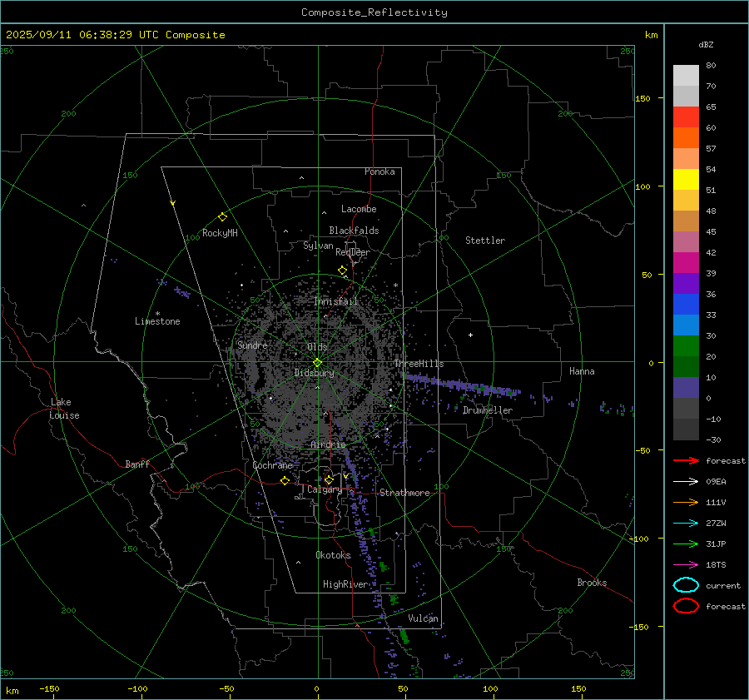Click the ThreeHills label
This screenshot has height=700, width=749.
tap(419, 364)
